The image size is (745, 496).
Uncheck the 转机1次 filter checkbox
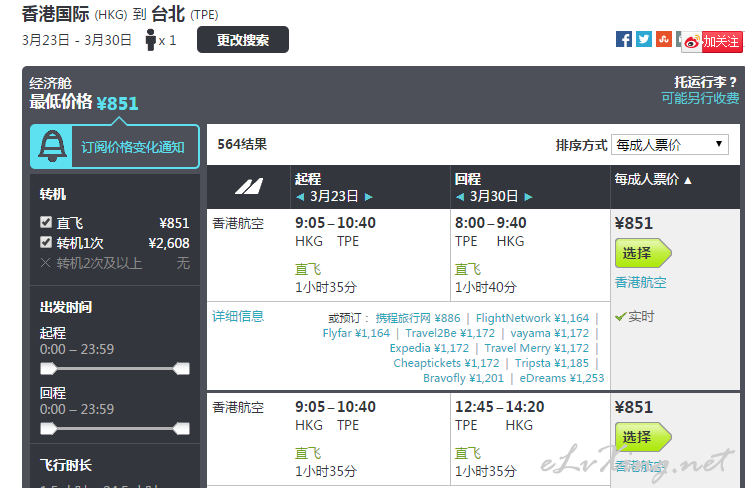coord(46,242)
